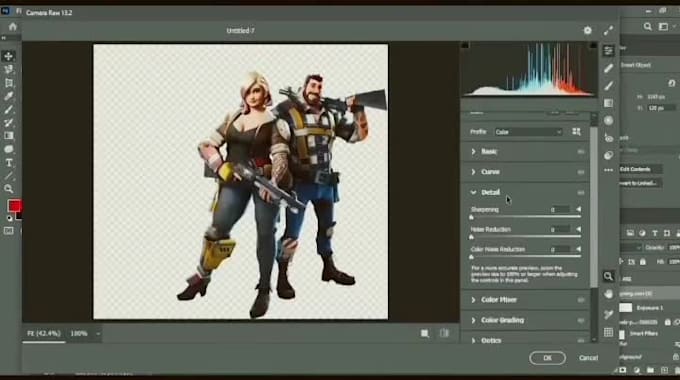Expand Color Noise Reduction options triangle

click(578, 249)
